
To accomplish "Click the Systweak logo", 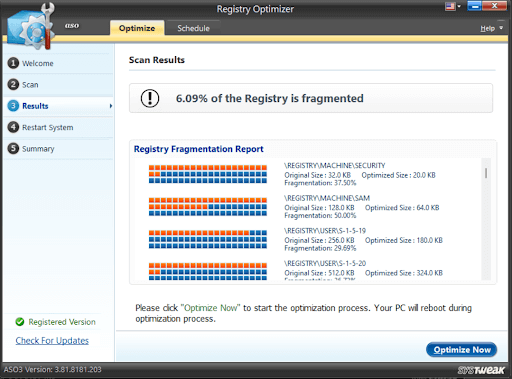I will tap(481, 370).
